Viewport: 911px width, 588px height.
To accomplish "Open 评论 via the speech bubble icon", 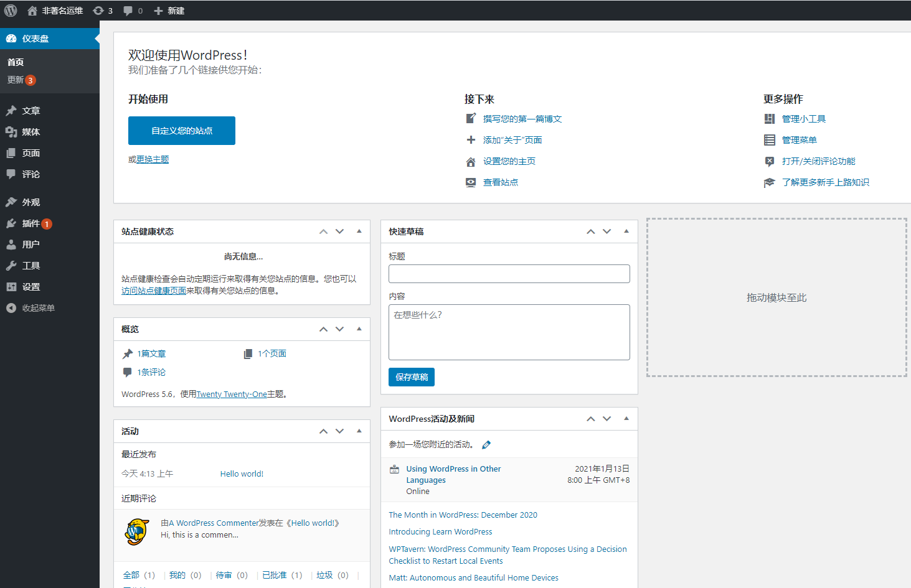I will pyautogui.click(x=11, y=174).
